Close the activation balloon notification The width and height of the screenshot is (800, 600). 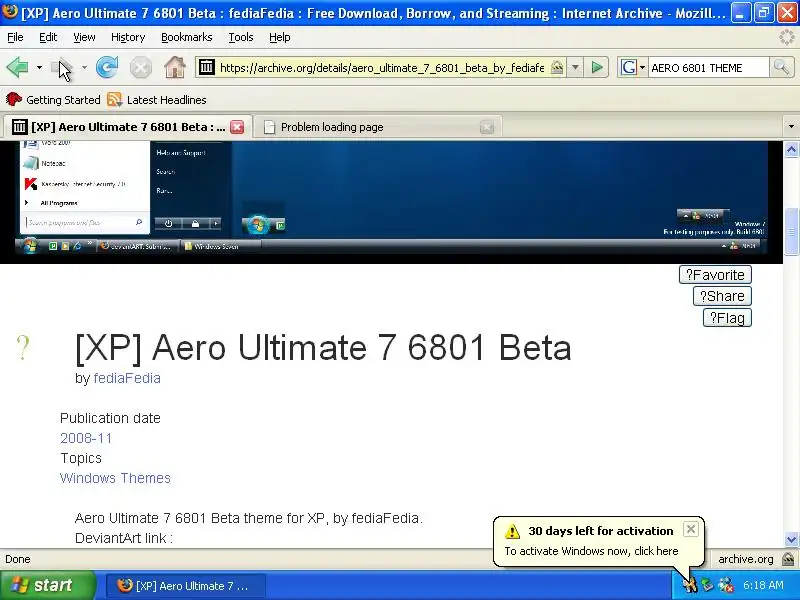690,529
